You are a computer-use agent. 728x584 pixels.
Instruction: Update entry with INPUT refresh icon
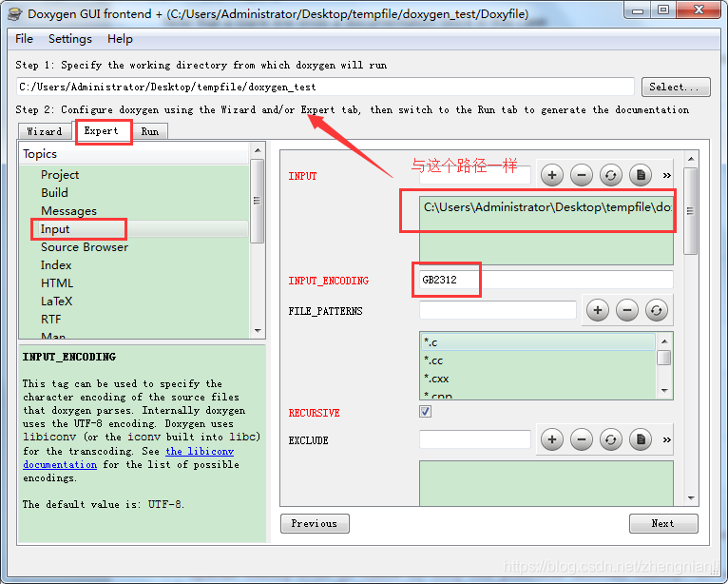point(610,175)
